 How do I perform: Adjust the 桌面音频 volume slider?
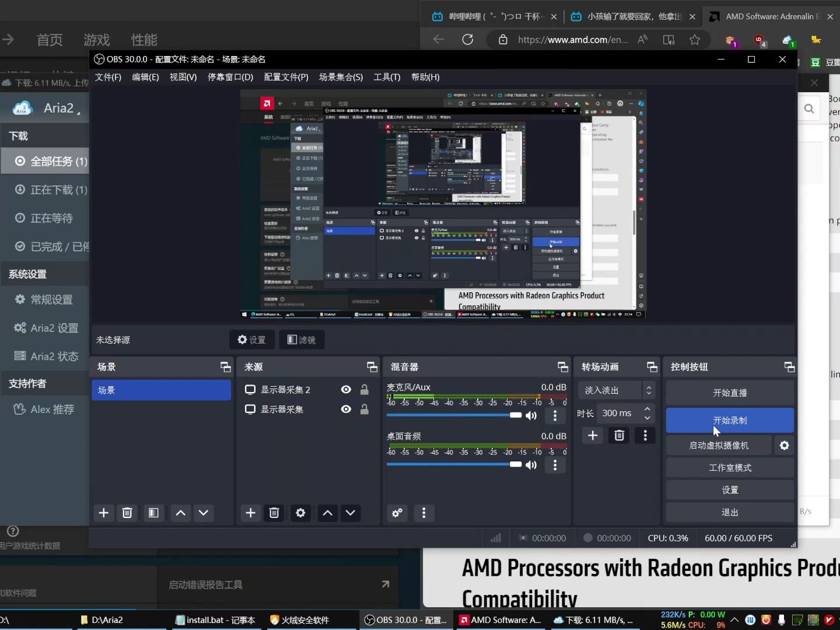454,464
